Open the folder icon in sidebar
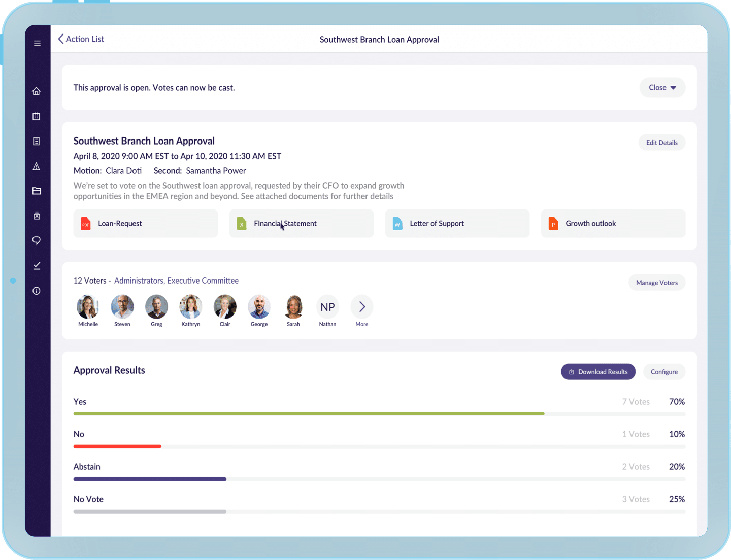Screen dimensions: 731x560 [x=37, y=191]
